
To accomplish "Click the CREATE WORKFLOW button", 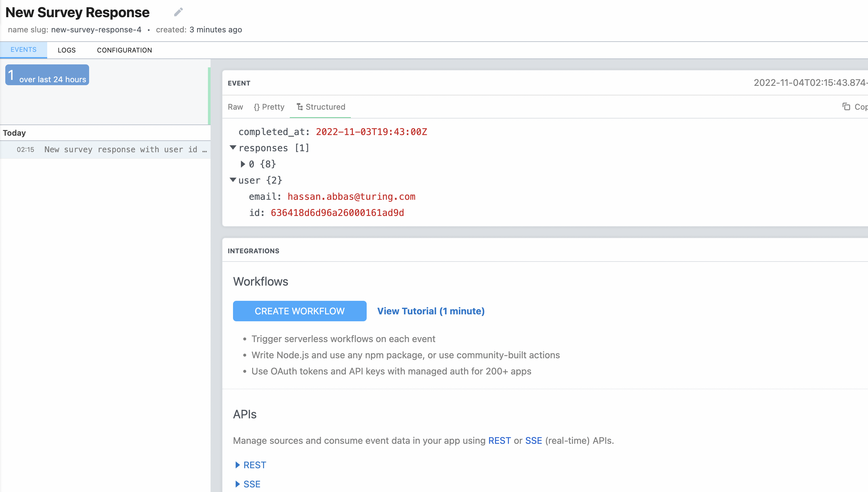I will click(299, 311).
